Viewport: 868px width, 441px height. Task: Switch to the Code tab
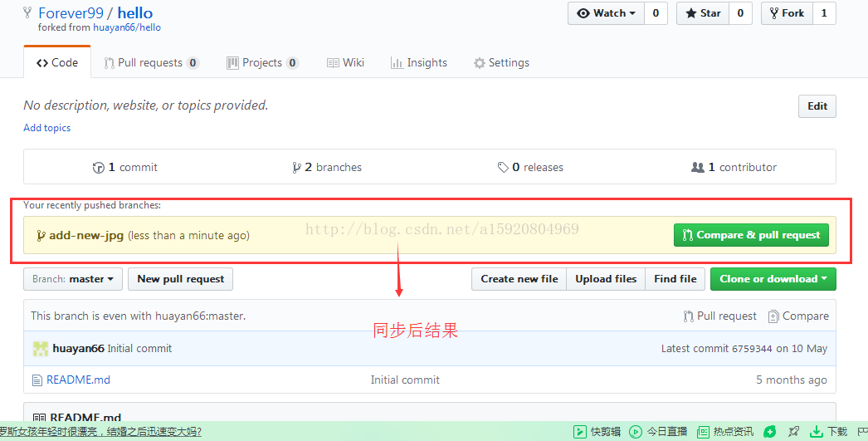57,62
